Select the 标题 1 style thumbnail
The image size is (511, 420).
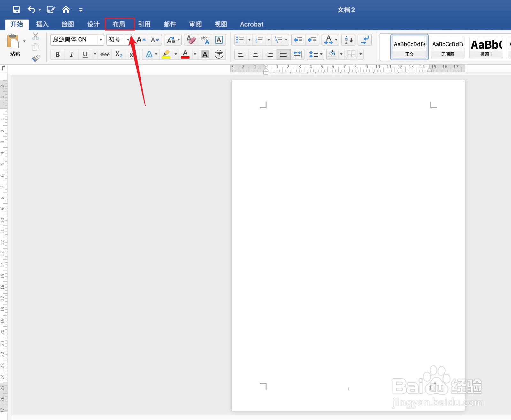486,47
